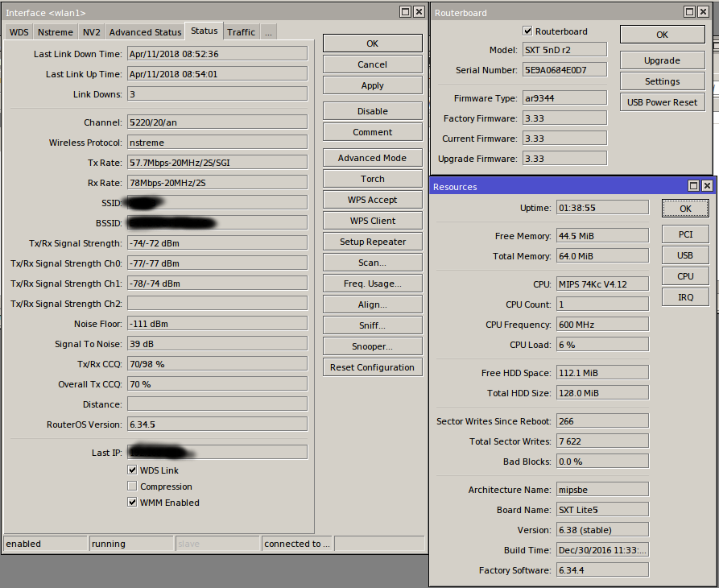Start WPS Client
This screenshot has height=588, width=719.
(372, 221)
